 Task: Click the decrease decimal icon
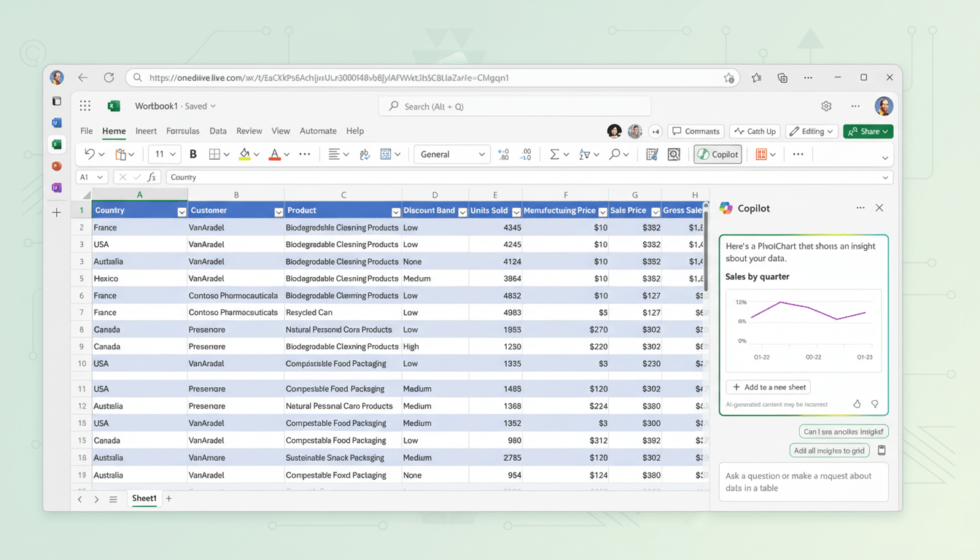pyautogui.click(x=524, y=154)
